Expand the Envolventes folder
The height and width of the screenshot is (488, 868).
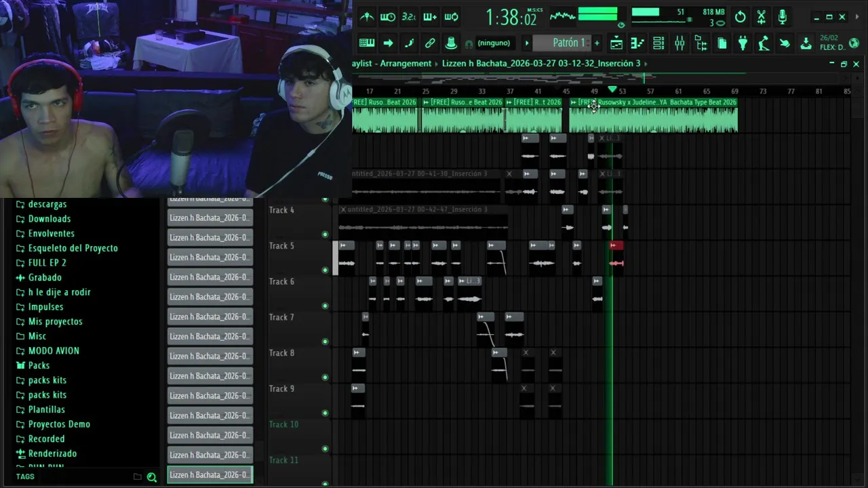pyautogui.click(x=45, y=233)
